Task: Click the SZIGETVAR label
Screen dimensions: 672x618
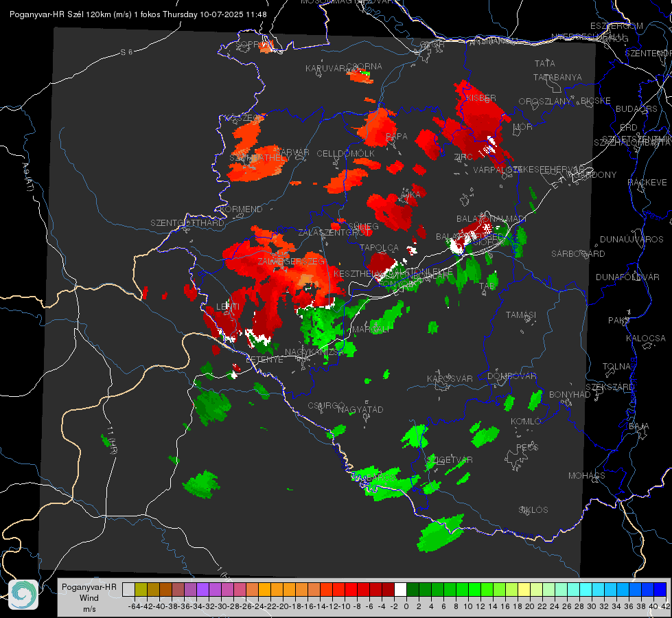Action: (450, 460)
